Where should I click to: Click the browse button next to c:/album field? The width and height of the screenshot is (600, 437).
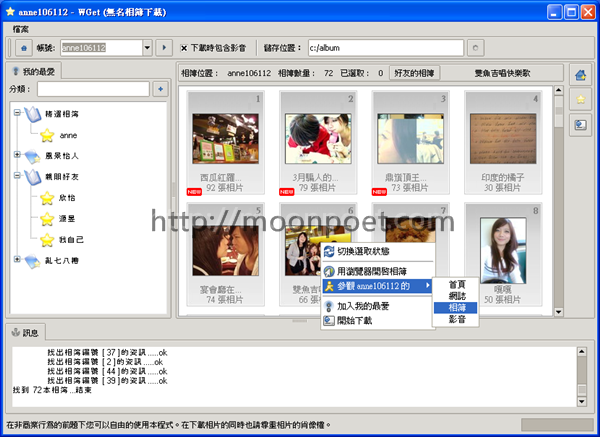475,48
